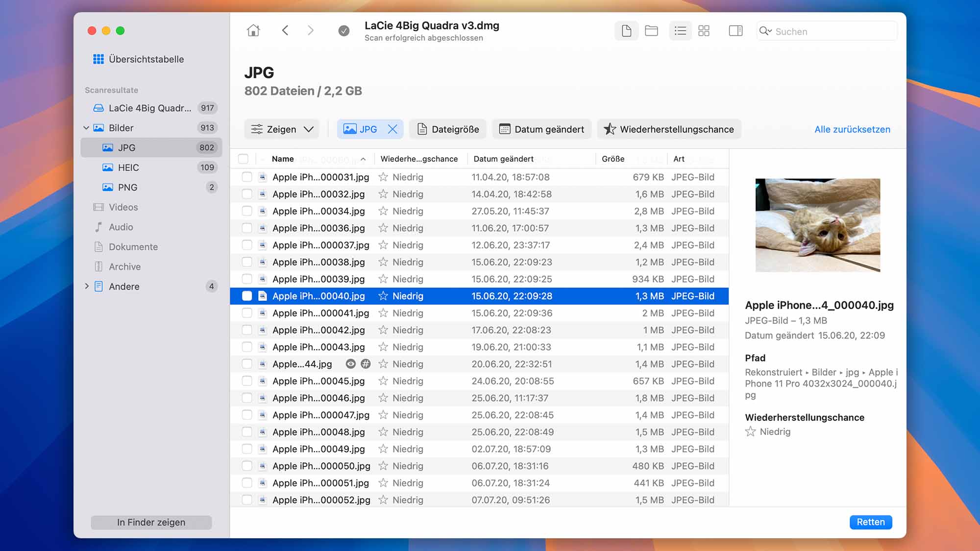The height and width of the screenshot is (551, 980).
Task: Toggle the preview side panel icon
Action: coord(735,31)
